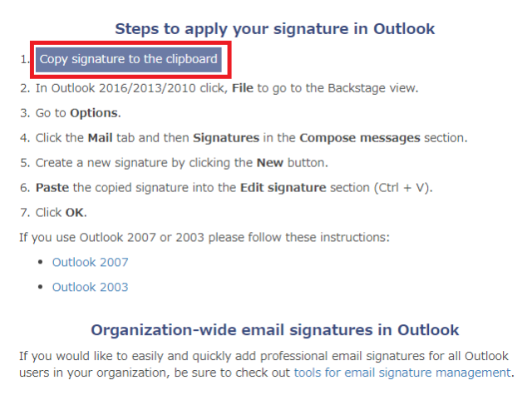Click the Copy signature to the clipboard button
Image resolution: width=532 pixels, height=395 pixels.
(x=129, y=59)
